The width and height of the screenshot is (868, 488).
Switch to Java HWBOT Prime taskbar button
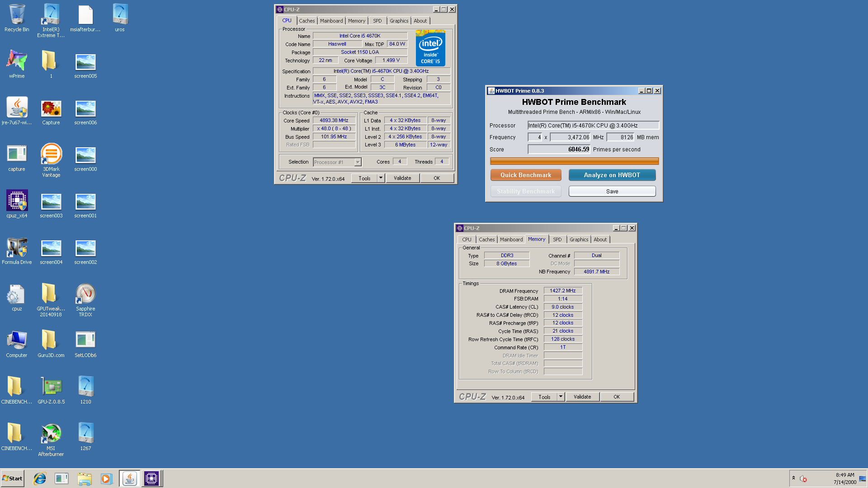click(129, 479)
